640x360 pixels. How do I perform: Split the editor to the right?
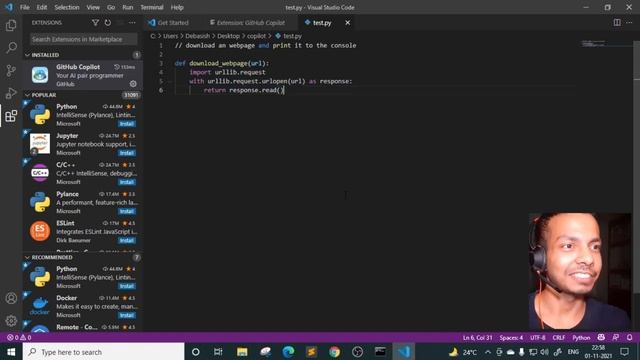point(617,23)
